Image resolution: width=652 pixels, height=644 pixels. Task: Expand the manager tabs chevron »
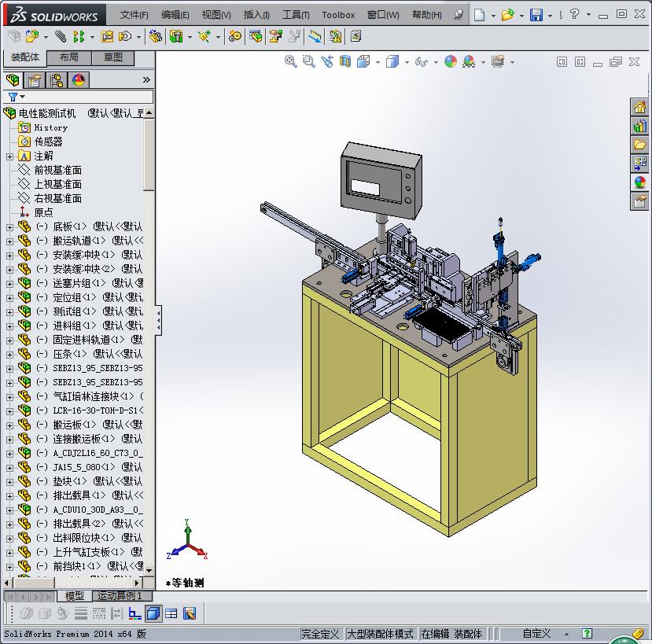(x=146, y=80)
